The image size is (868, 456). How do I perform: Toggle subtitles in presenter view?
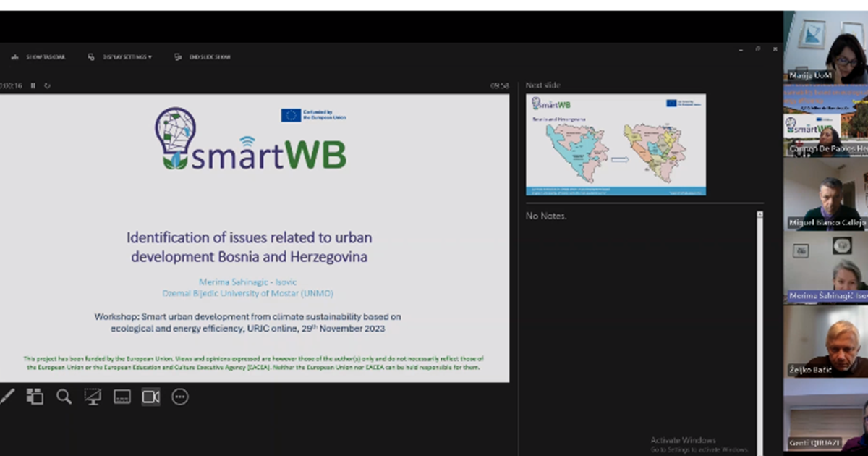[122, 397]
